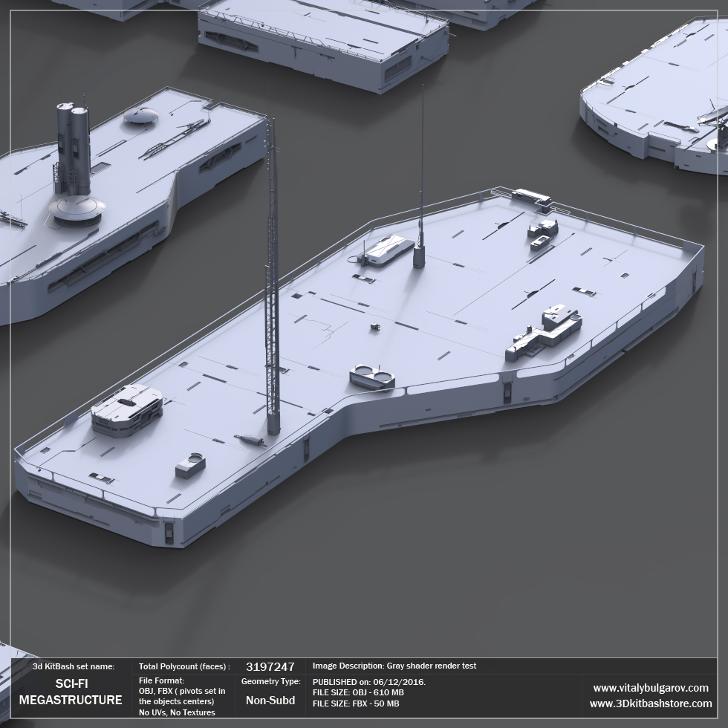Click the File Format label

point(162,680)
